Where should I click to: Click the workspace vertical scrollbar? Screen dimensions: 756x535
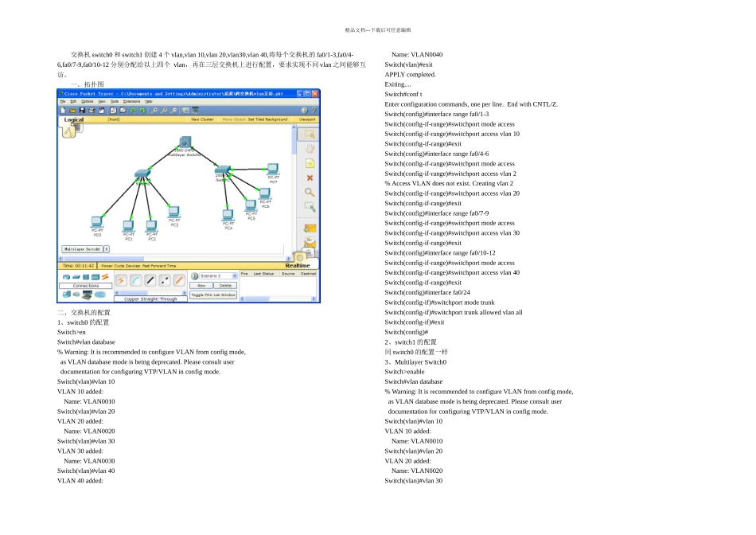pyautogui.click(x=294, y=189)
